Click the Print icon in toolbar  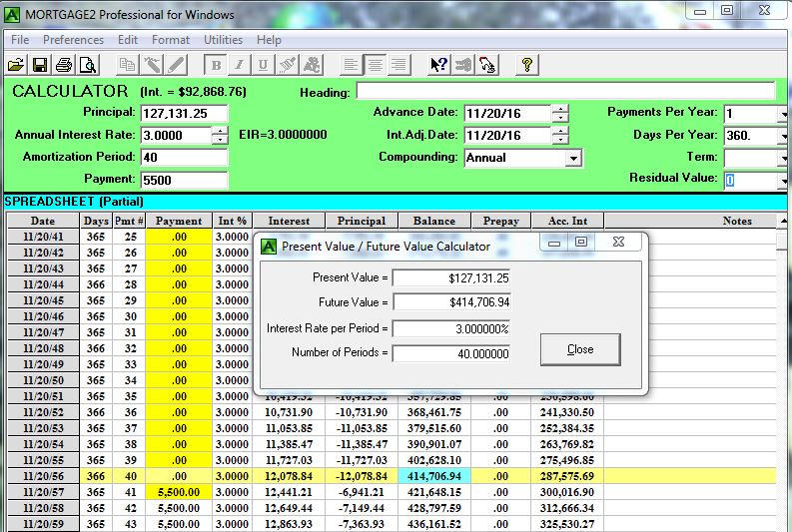64,65
